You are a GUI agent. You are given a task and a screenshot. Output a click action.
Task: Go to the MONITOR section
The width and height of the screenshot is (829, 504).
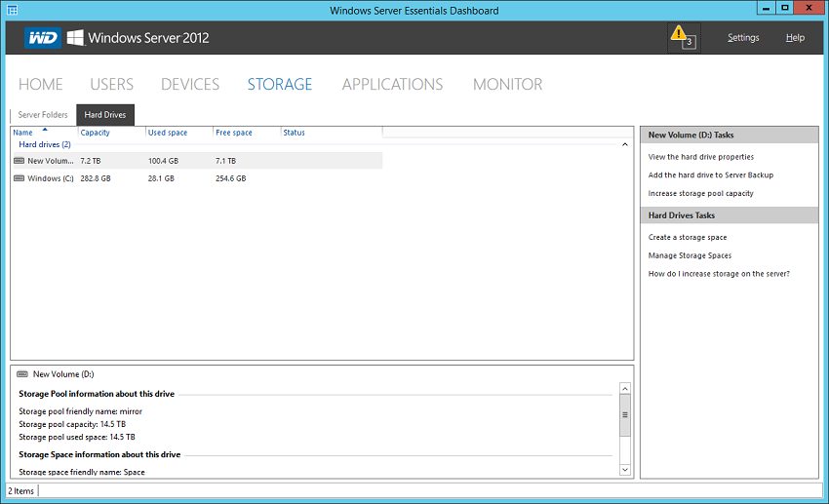pos(507,84)
